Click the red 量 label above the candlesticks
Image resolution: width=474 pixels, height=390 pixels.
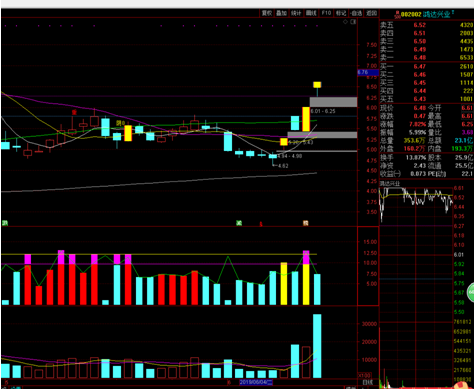74,112
